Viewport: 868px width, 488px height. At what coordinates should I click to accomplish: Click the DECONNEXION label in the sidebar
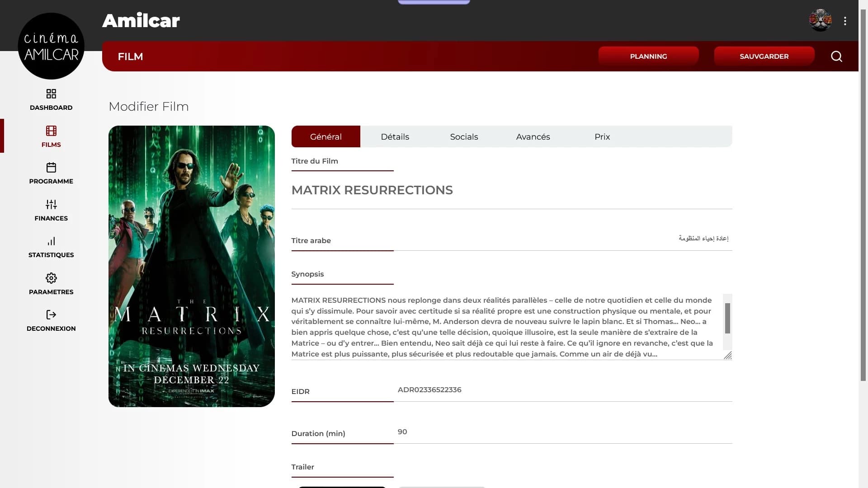51,328
